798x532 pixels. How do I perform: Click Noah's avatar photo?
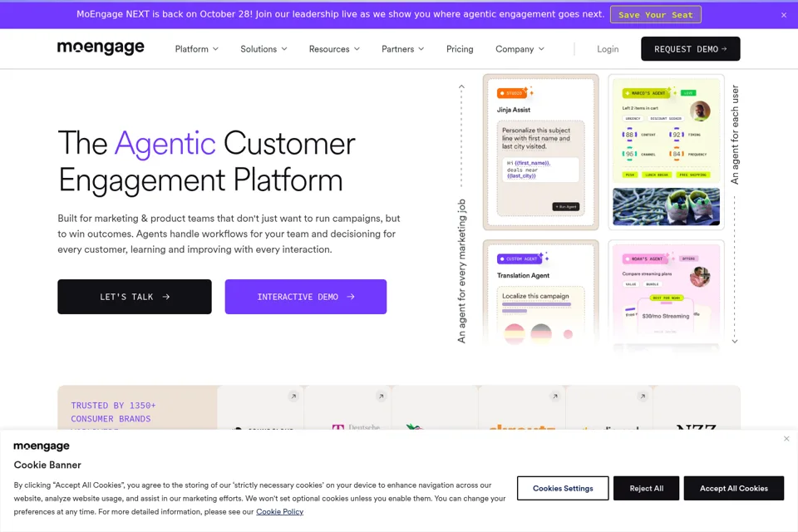click(700, 277)
